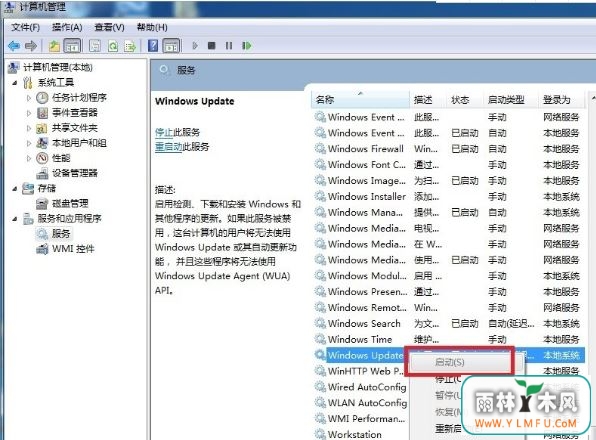Select the WLAN AutoConfig service row
The image size is (596, 440).
(360, 403)
